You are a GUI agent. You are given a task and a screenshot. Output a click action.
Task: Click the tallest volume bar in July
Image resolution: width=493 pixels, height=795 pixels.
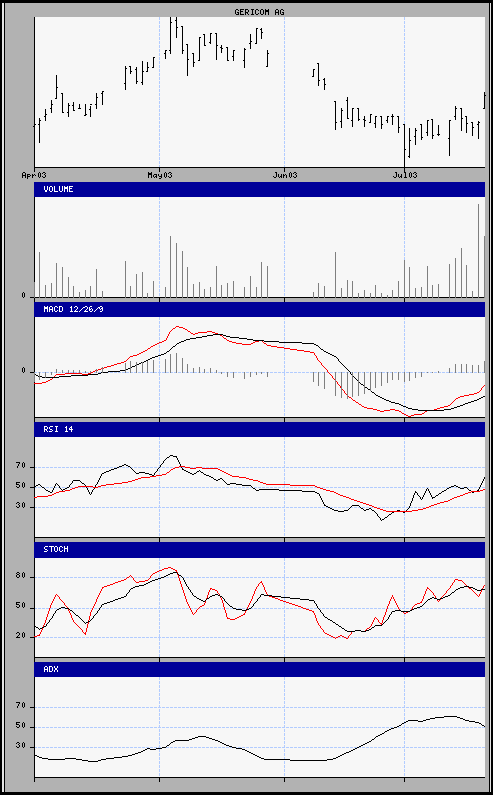point(478,250)
